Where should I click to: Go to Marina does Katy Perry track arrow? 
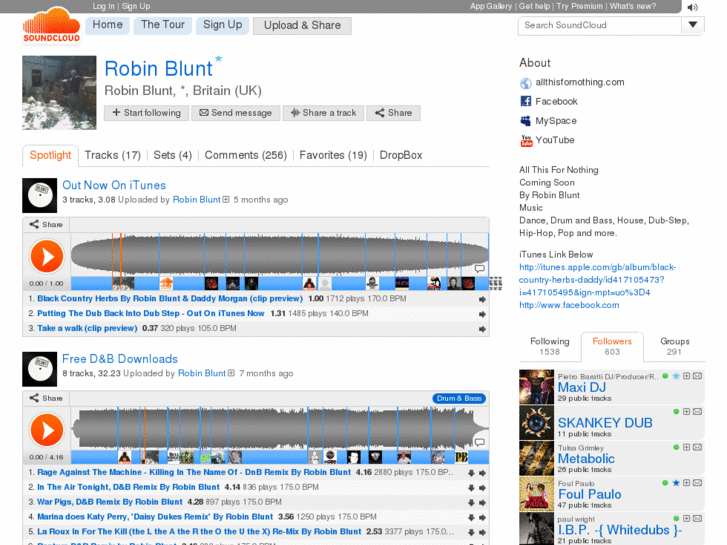click(482, 518)
